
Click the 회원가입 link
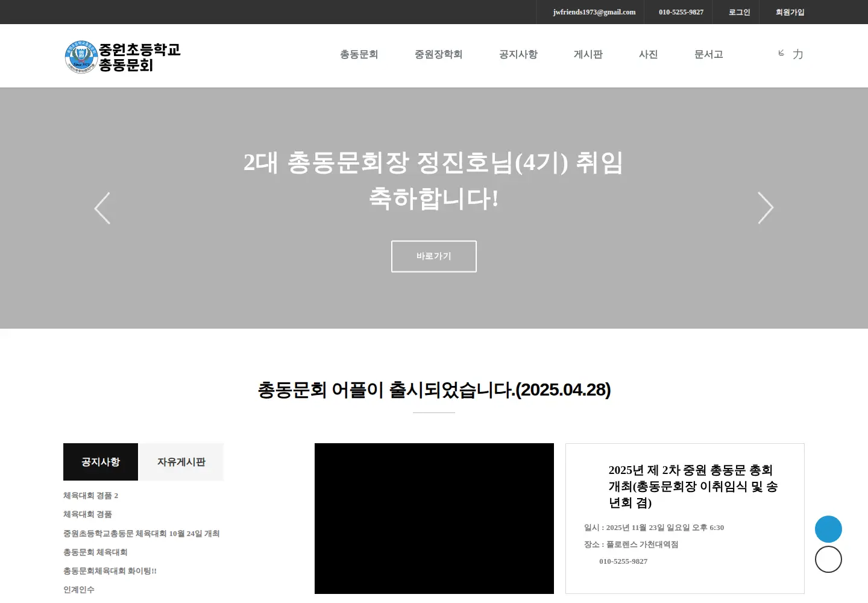click(x=790, y=12)
